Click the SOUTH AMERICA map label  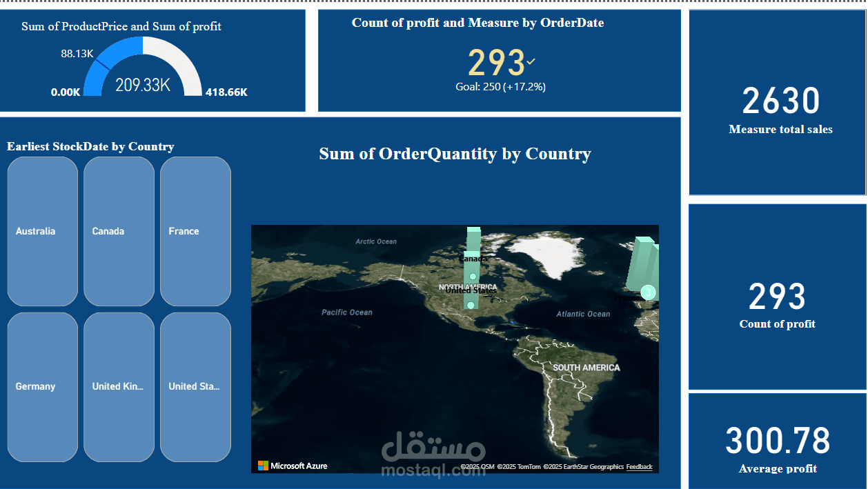586,368
